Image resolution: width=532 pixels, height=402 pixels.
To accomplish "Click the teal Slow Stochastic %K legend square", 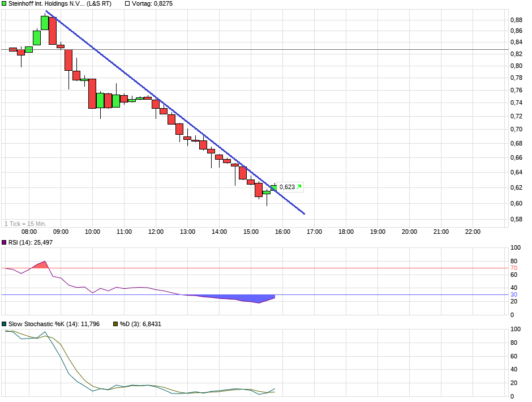I will (4, 324).
